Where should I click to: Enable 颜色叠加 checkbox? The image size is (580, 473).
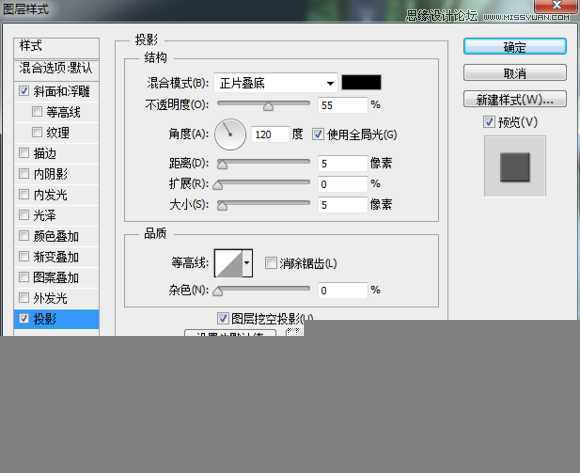24,236
